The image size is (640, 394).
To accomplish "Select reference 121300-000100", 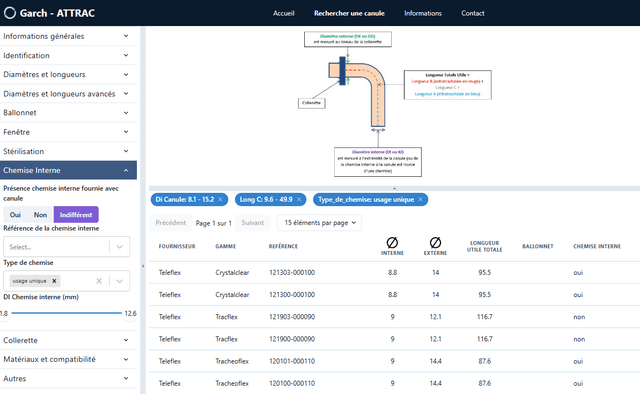I will click(292, 294).
